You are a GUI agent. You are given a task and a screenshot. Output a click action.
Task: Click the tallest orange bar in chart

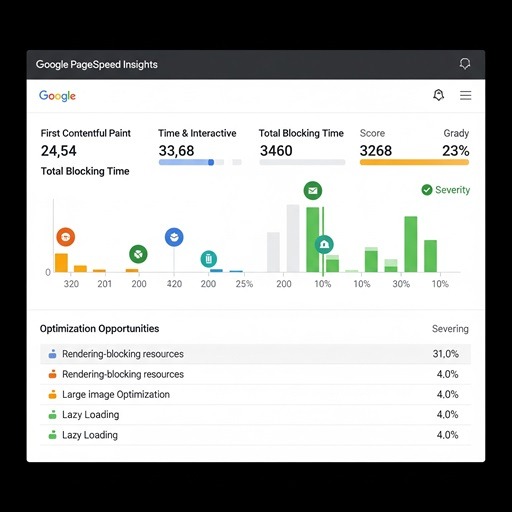61,263
